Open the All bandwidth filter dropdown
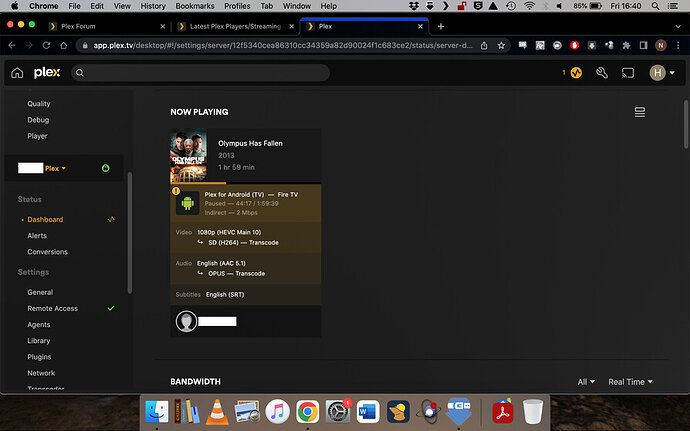Image resolution: width=690 pixels, height=431 pixels. click(586, 382)
